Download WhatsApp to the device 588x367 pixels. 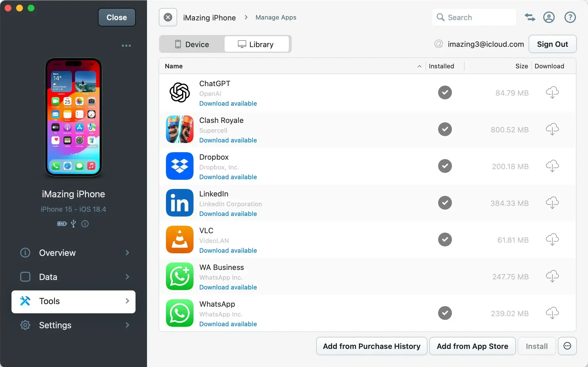click(552, 313)
